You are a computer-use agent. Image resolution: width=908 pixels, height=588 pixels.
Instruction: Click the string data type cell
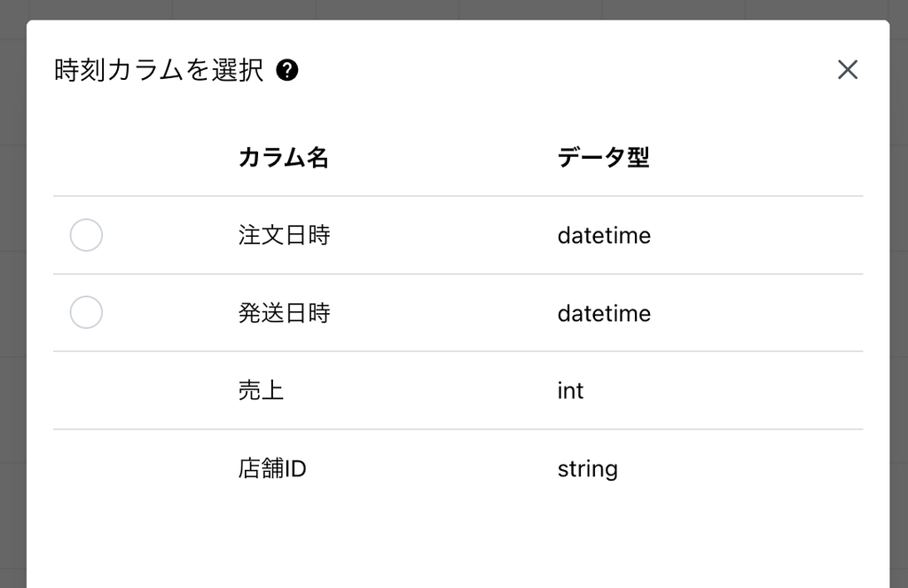[x=587, y=468]
